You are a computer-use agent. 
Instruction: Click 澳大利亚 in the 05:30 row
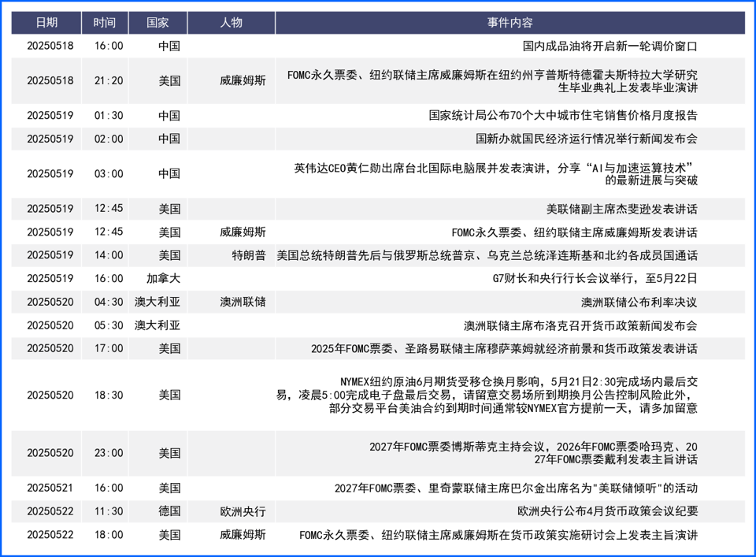point(157,325)
